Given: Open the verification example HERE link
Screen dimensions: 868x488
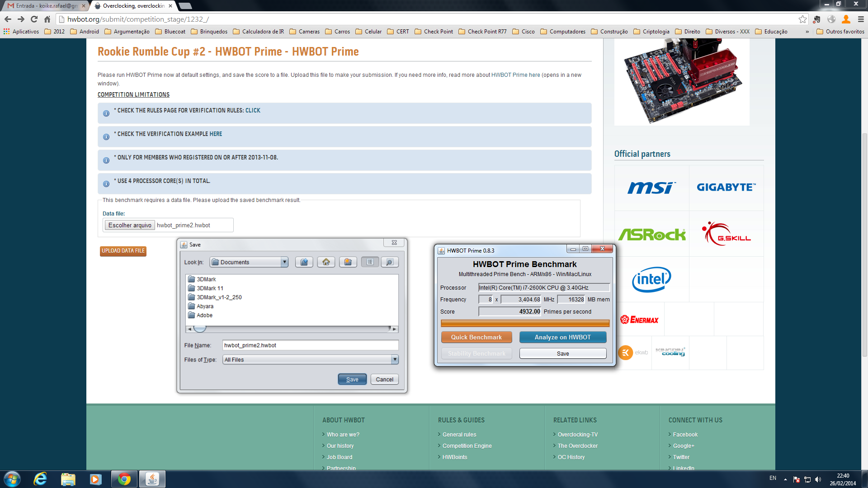Looking at the screenshot, I should pos(216,134).
